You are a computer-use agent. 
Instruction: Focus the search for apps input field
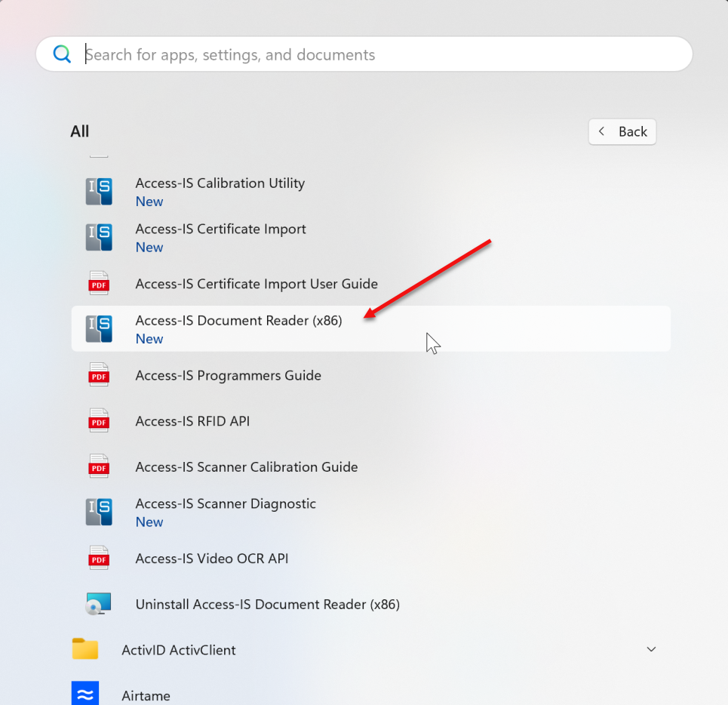tap(364, 54)
